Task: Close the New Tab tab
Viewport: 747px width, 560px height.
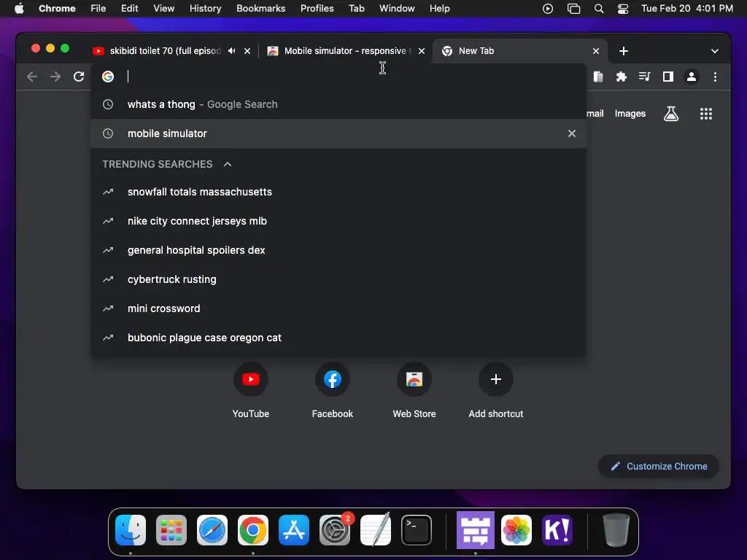Action: tap(596, 51)
